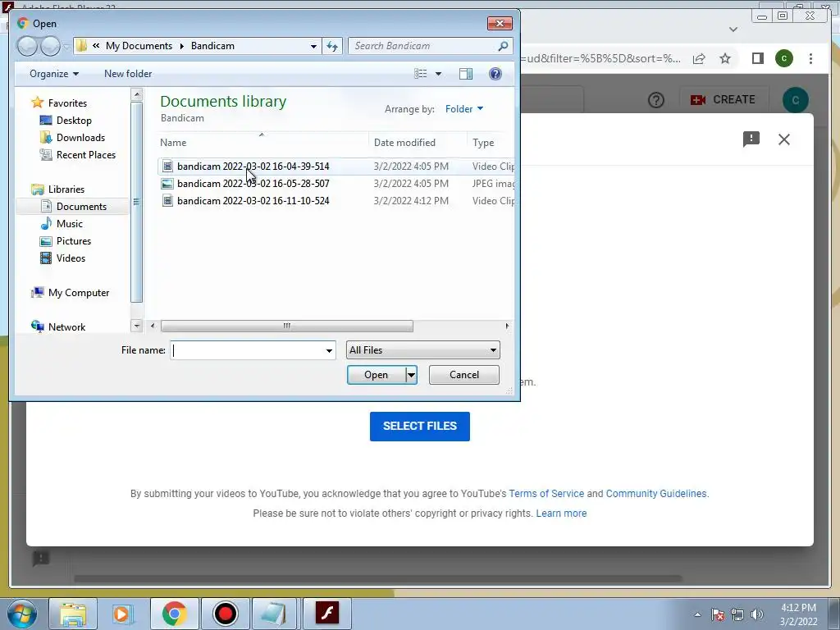Viewport: 840px width, 630px height.
Task: Expand Chrome tab search chevron
Action: 733,30
